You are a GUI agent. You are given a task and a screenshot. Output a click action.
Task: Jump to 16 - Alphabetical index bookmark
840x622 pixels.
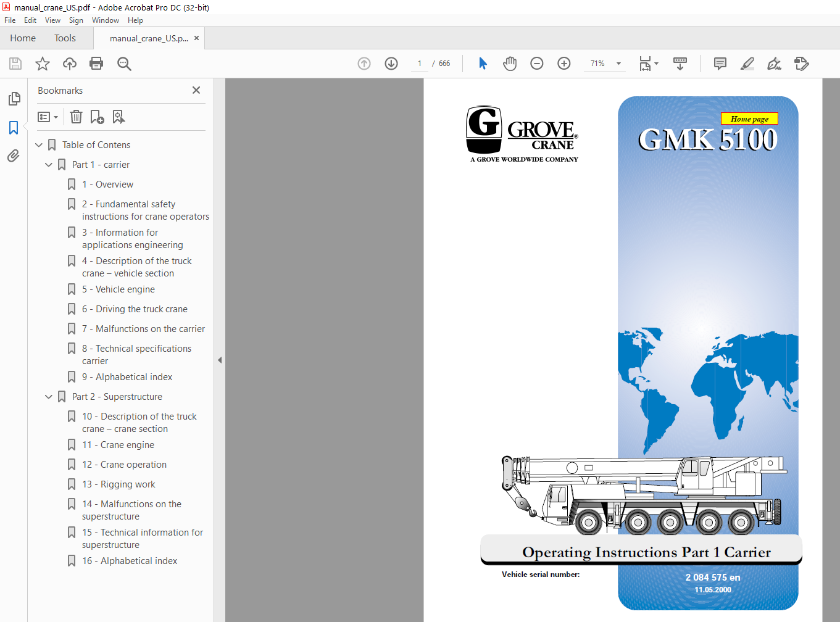tap(130, 561)
